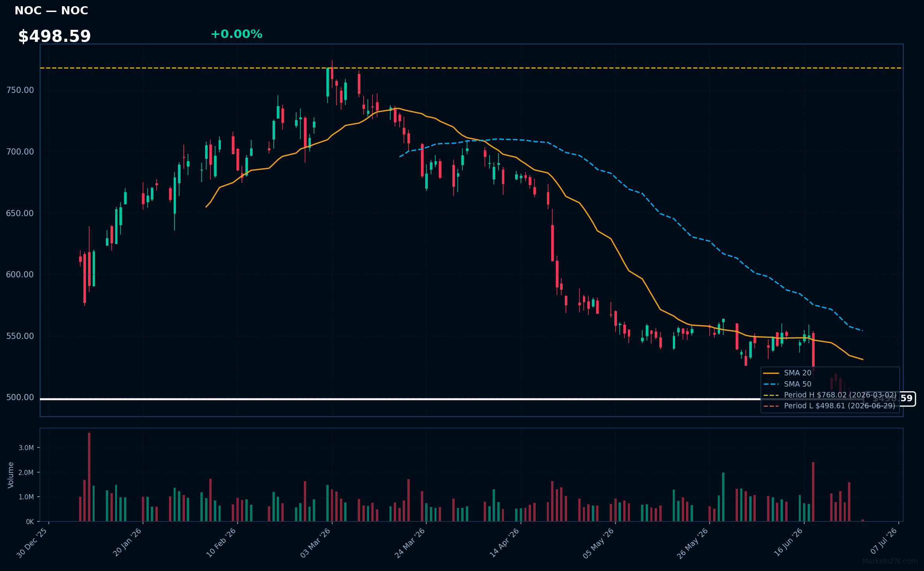The image size is (924, 571).
Task: Click the 650.00 price axis label
Action: (x=20, y=213)
